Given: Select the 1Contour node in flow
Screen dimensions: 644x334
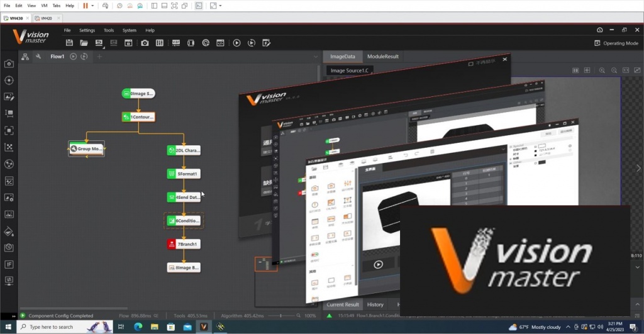Looking at the screenshot, I should 138,116.
